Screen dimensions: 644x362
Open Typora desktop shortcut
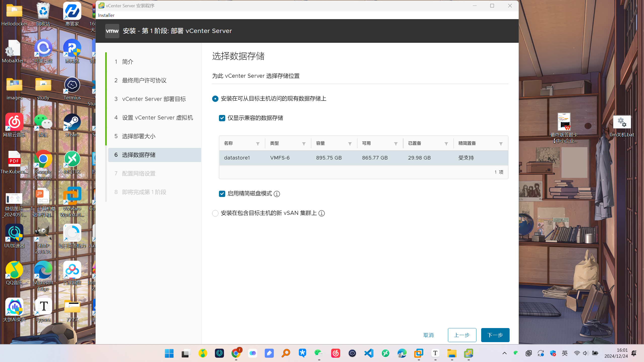[43, 310]
